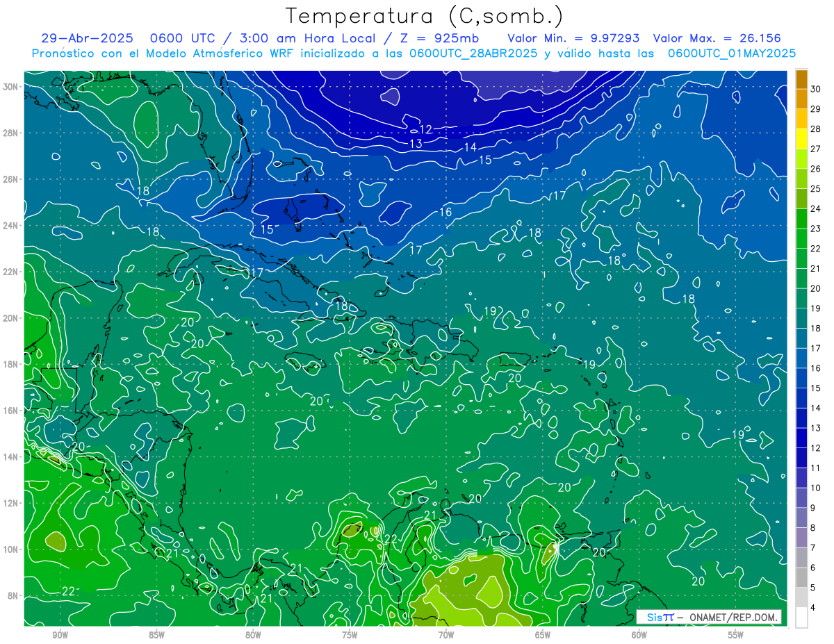Click the purple legend swatch between 8 and 9

click(801, 518)
